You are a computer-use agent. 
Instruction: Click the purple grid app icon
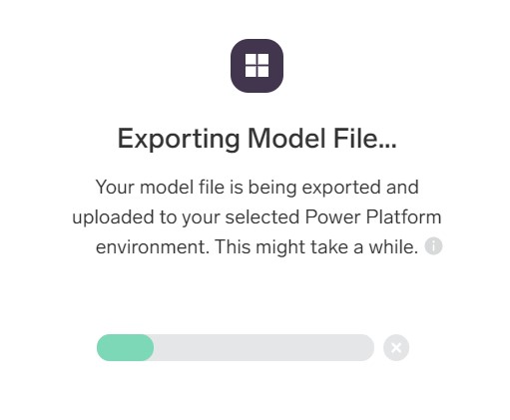click(x=256, y=66)
